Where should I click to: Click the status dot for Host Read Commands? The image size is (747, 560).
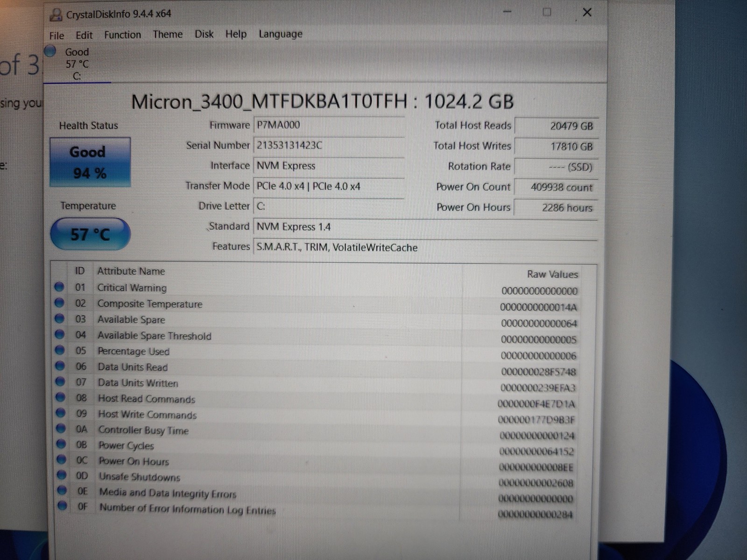[x=60, y=398]
